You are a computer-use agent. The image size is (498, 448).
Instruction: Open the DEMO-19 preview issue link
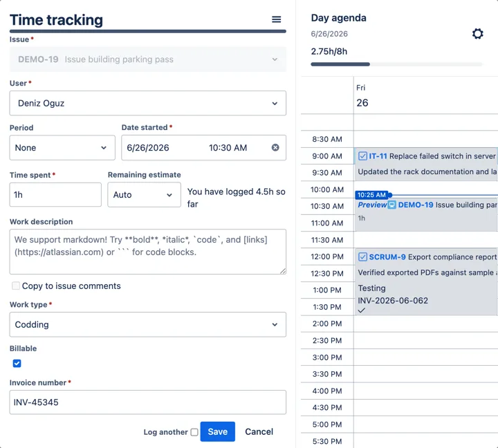(x=416, y=205)
